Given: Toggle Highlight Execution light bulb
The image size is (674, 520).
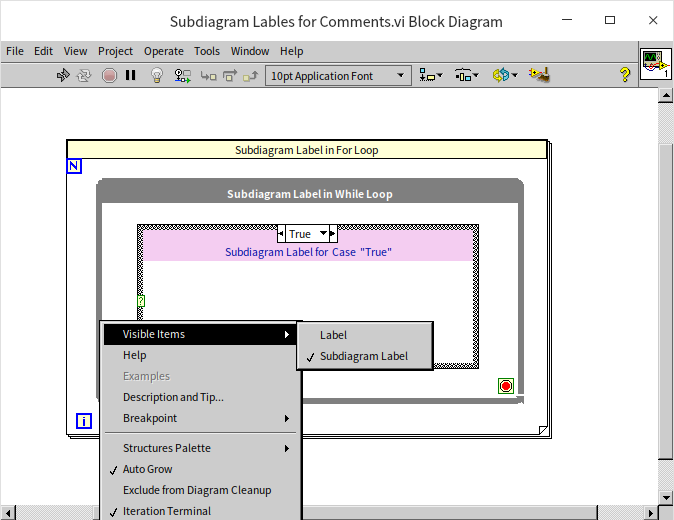Looking at the screenshot, I should 157,75.
